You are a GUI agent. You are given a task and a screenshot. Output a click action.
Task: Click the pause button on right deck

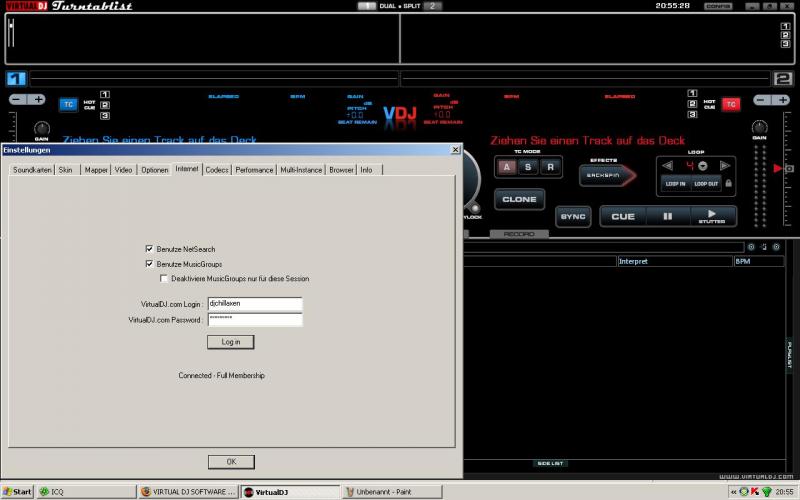[x=667, y=217]
